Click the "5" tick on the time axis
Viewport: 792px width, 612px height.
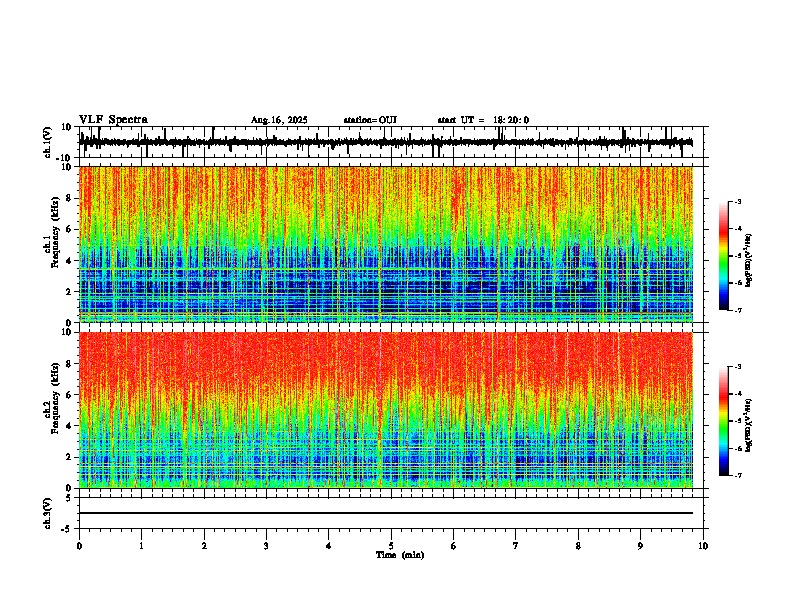[391, 546]
